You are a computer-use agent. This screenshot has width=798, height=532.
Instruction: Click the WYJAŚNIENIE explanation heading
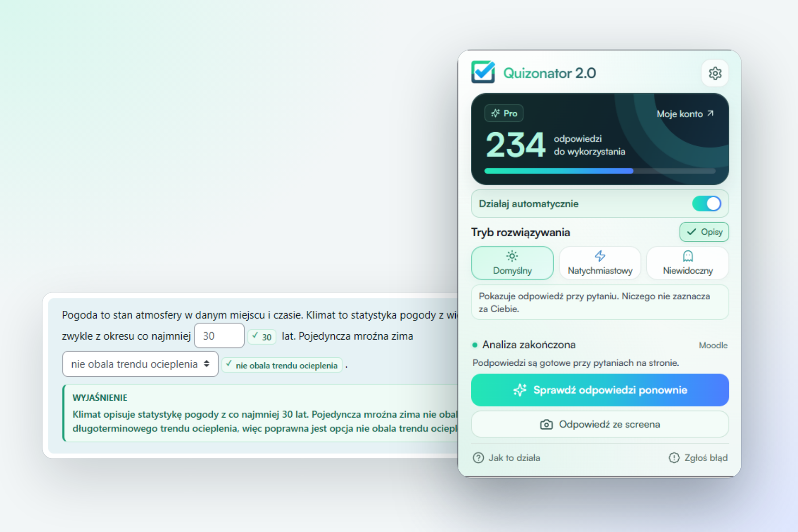tap(100, 398)
